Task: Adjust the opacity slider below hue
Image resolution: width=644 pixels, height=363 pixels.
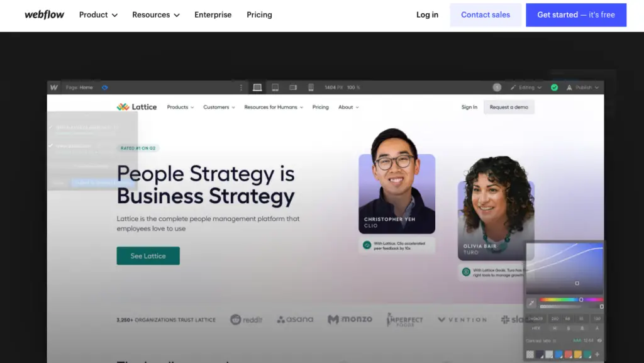Action: click(571, 307)
